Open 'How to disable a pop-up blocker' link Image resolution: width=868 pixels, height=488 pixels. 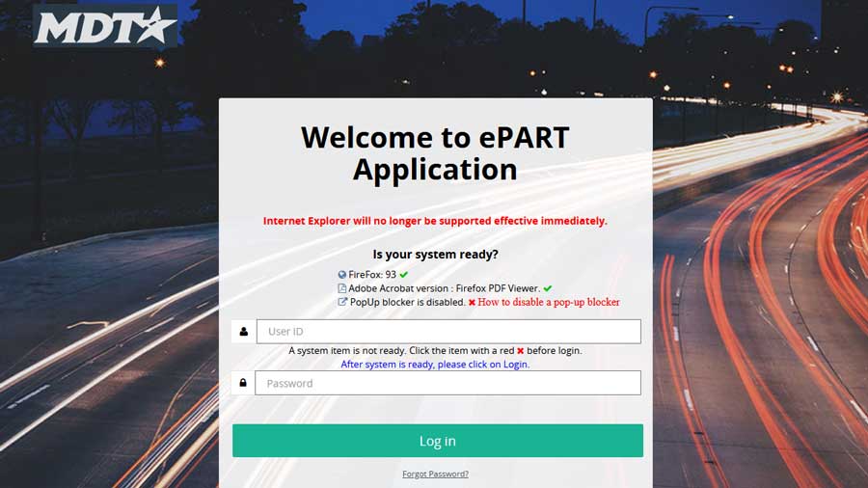549,302
